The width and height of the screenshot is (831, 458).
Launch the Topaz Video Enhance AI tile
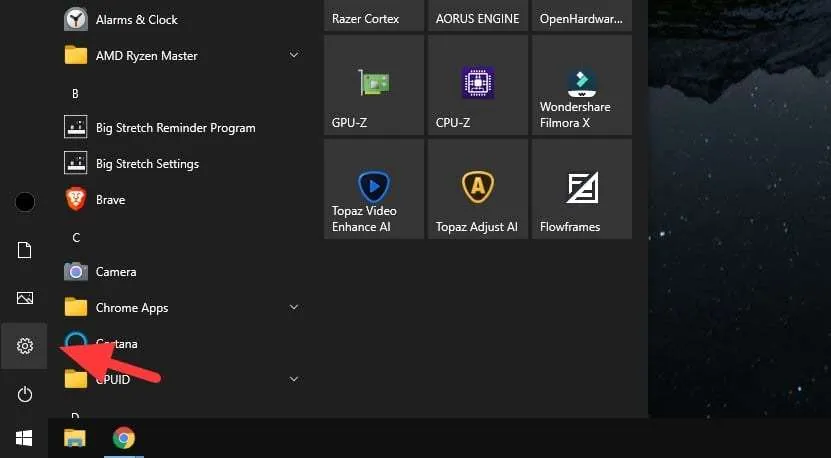tap(374, 189)
